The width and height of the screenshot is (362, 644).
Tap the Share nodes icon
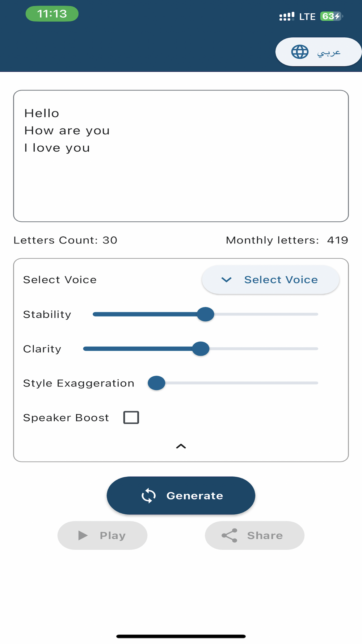tap(230, 535)
